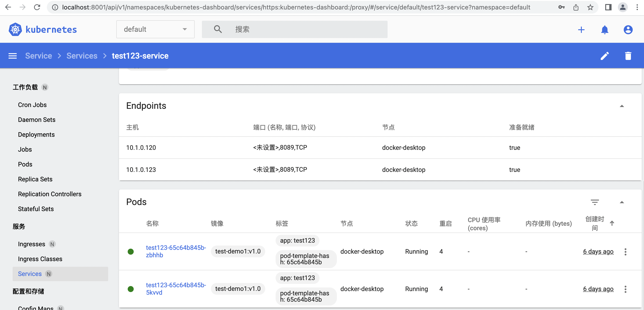Open the default namespace dropdown
This screenshot has height=310, width=644.
point(155,29)
